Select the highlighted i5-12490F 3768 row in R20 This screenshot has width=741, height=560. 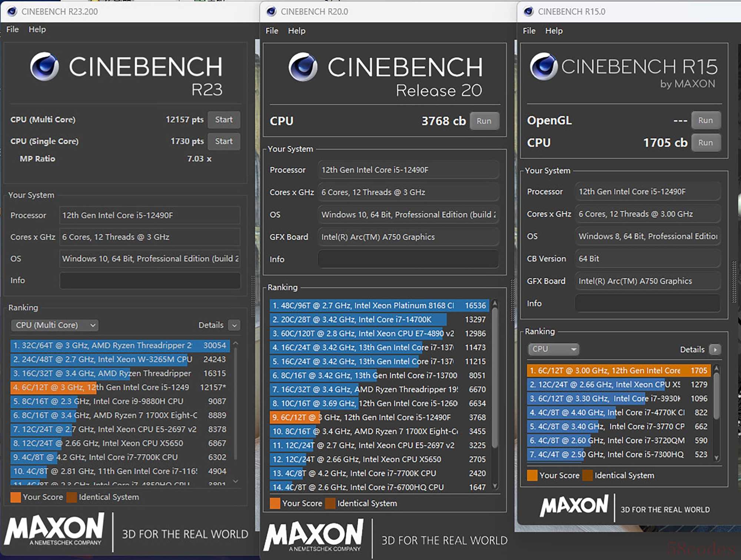coord(379,417)
